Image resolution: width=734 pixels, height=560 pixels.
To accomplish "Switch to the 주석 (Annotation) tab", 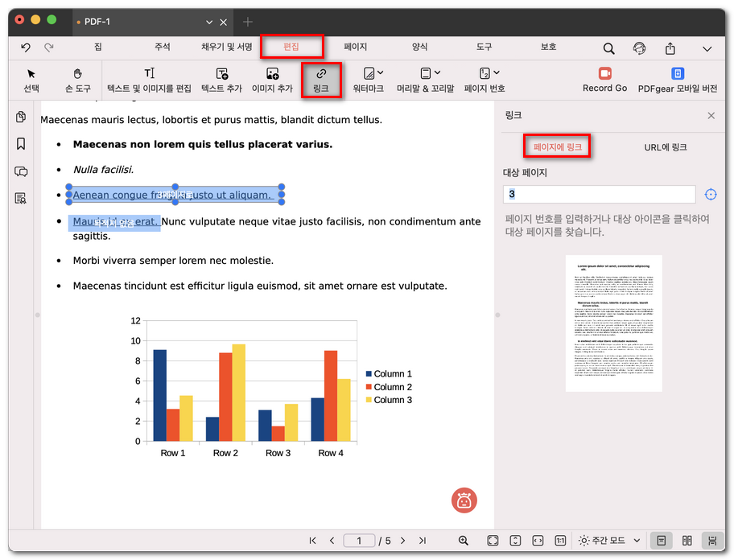I will (163, 47).
